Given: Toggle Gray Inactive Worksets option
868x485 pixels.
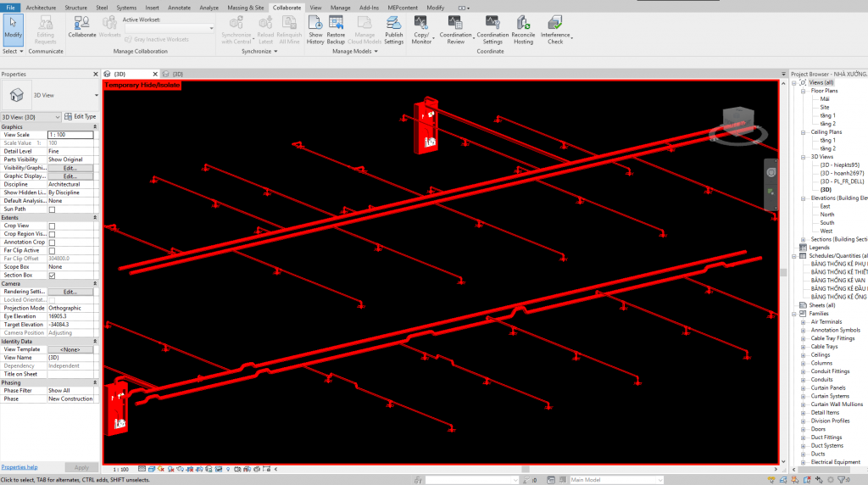Looking at the screenshot, I should tap(157, 39).
